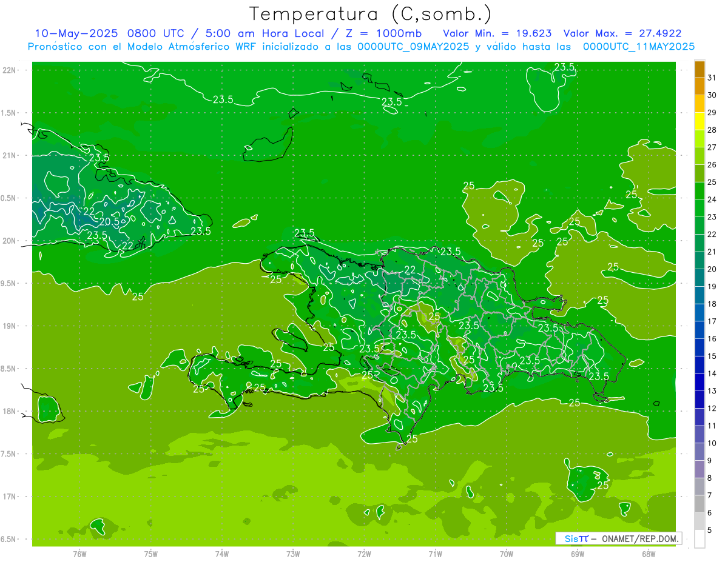Select the 'Valor Min. = 19.623' value
Screen dimensions: 728x562
click(497, 33)
